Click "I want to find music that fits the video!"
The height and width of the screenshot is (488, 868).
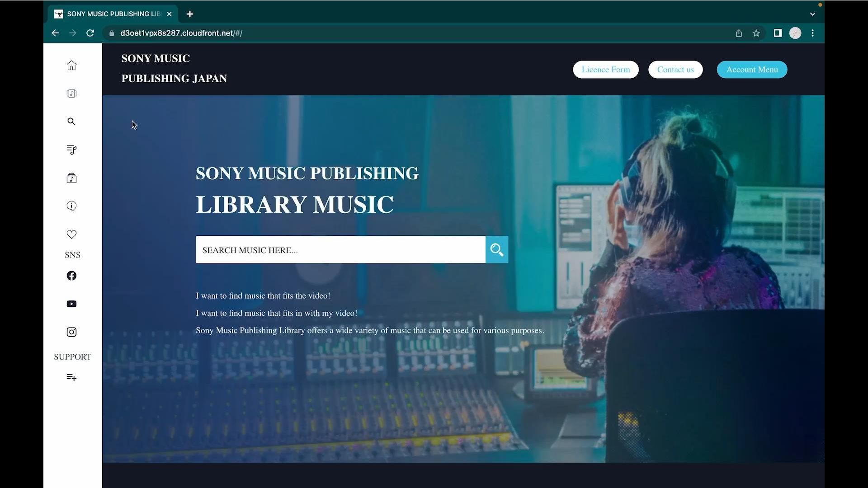[263, 296]
